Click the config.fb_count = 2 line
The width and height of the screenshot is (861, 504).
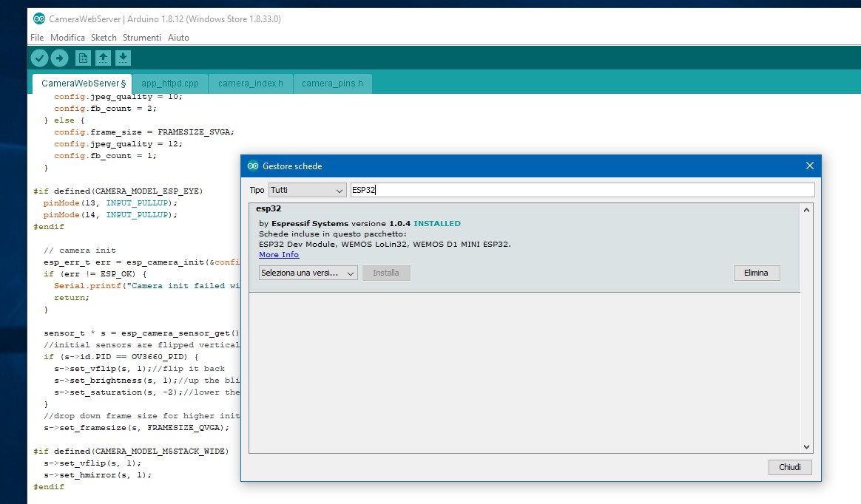[105, 109]
